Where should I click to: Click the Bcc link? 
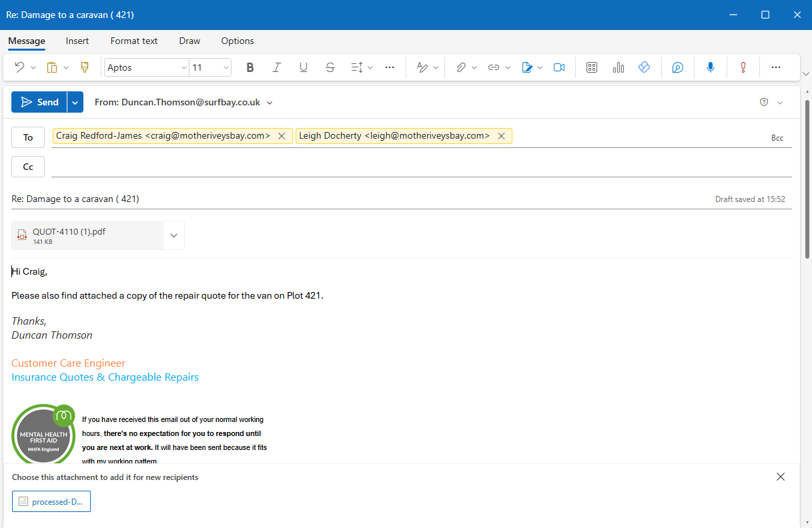777,138
